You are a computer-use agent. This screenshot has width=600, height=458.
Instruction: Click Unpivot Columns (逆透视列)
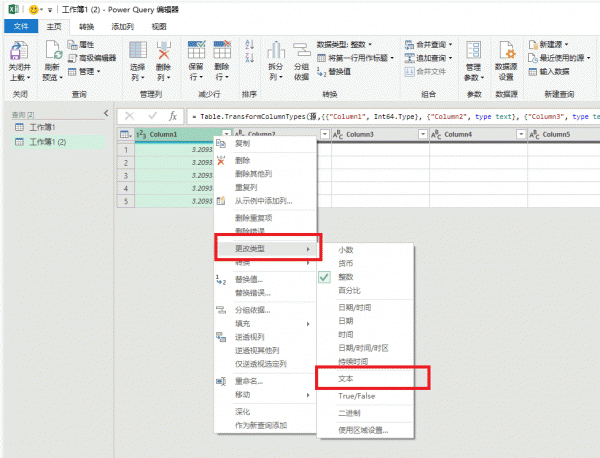click(x=249, y=337)
